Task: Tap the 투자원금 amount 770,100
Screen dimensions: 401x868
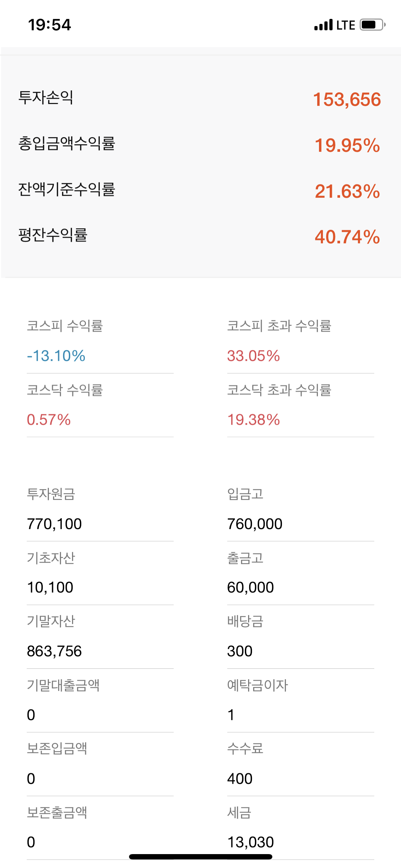Action: pyautogui.click(x=55, y=524)
